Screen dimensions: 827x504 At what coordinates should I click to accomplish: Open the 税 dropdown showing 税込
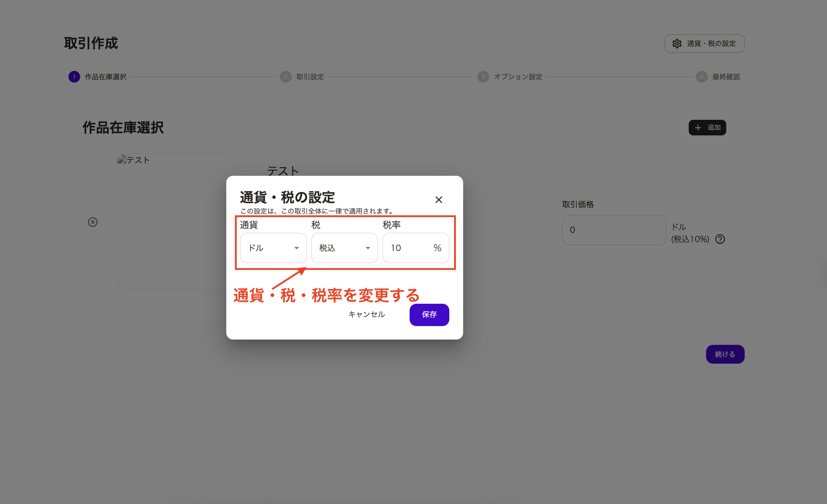click(345, 248)
